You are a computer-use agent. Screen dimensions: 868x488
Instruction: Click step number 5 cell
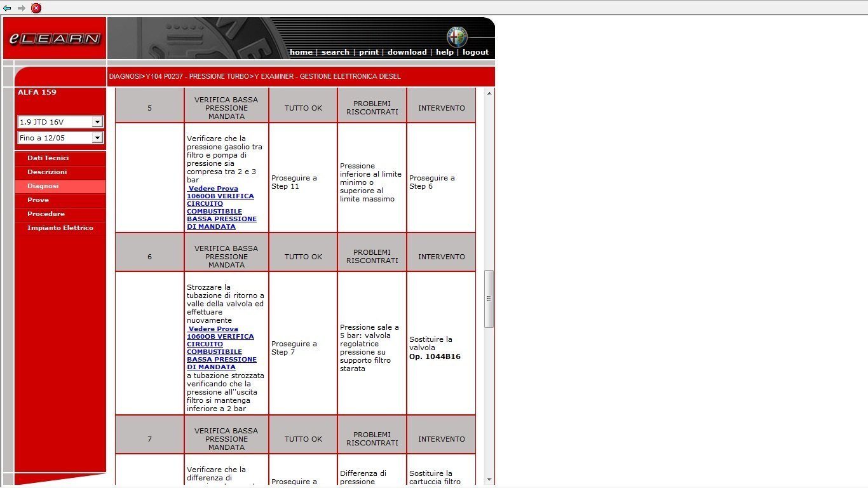click(149, 105)
